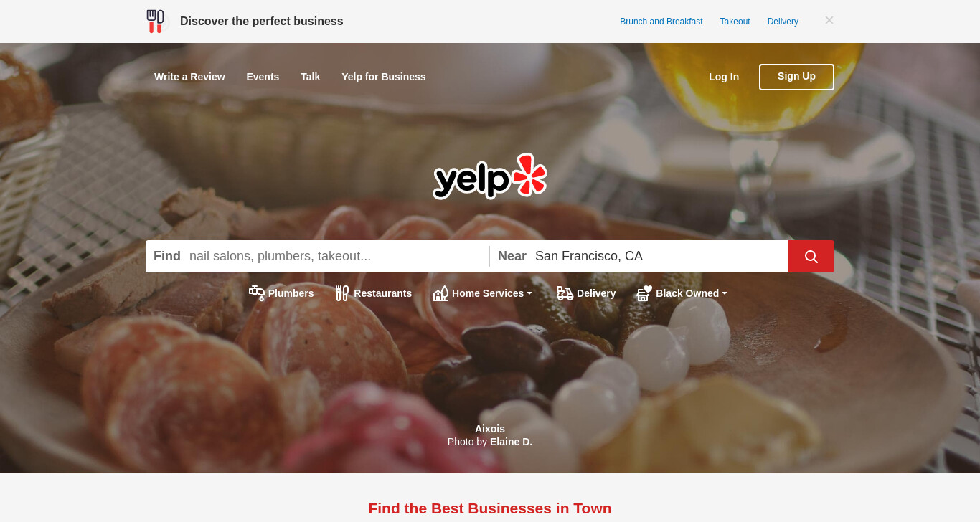Click the Delivery scooter icon
980x522 pixels.
[x=565, y=293]
